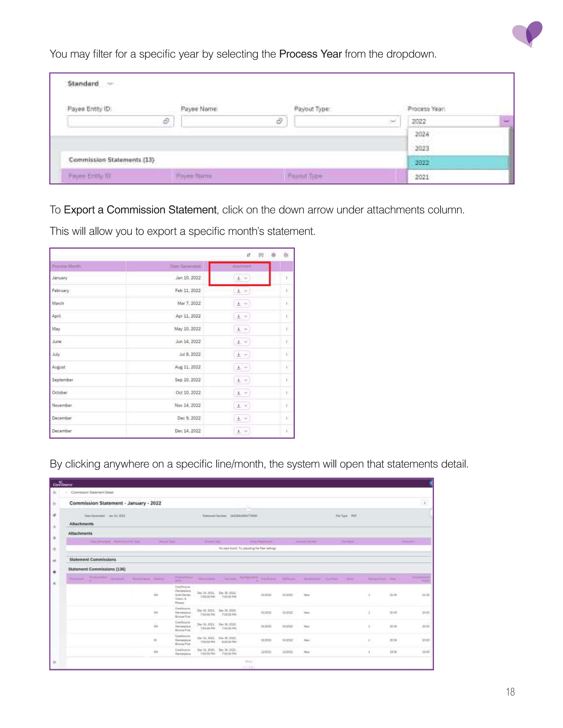
Task: Click the back arrow beside Commission Statement Detail
Action: tap(66, 492)
